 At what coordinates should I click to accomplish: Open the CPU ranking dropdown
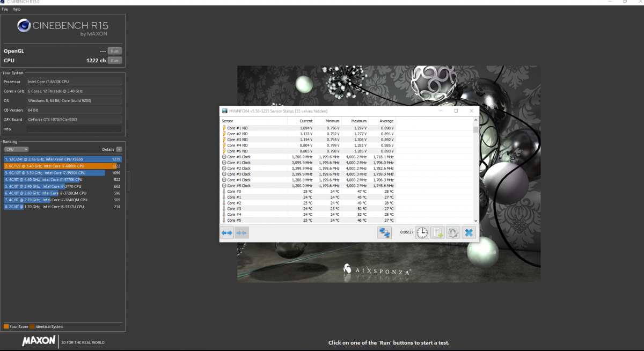click(17, 149)
